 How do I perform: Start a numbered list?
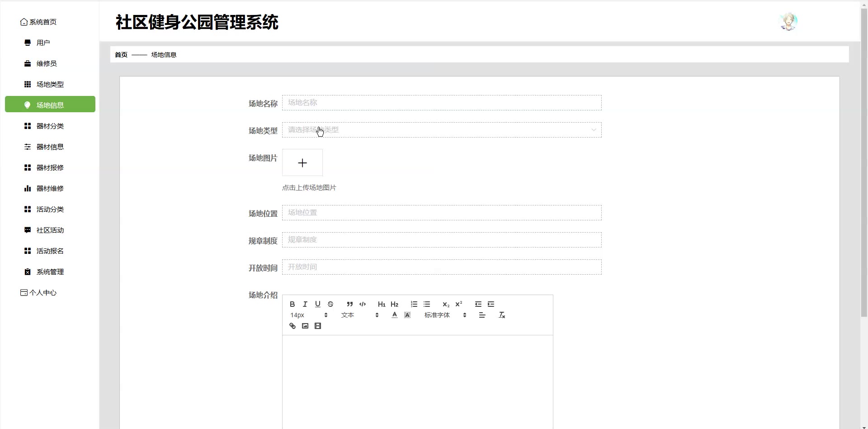414,304
